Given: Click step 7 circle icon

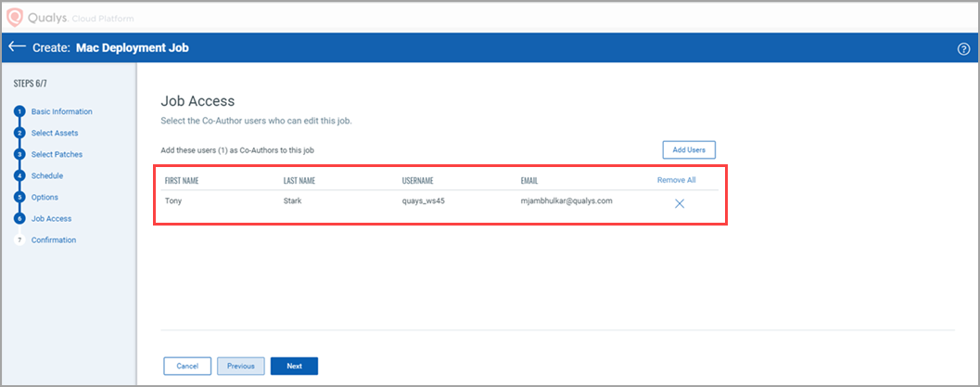Looking at the screenshot, I should [x=19, y=240].
